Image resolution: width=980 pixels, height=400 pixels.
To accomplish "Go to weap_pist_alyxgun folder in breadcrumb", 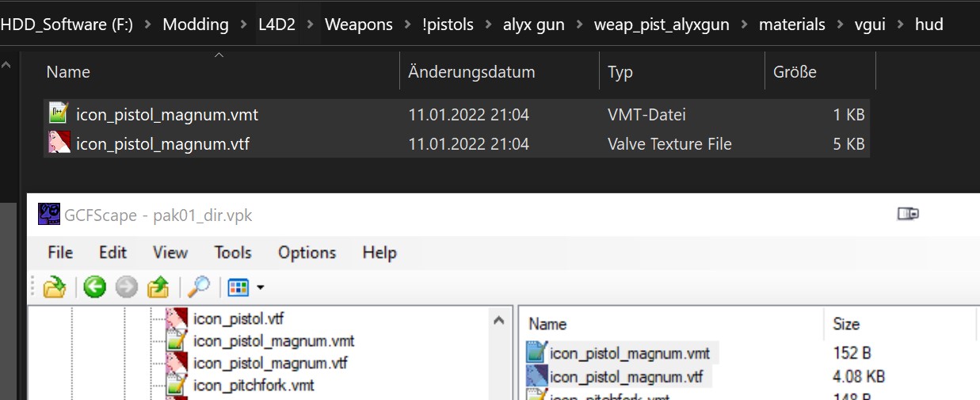I will (662, 25).
